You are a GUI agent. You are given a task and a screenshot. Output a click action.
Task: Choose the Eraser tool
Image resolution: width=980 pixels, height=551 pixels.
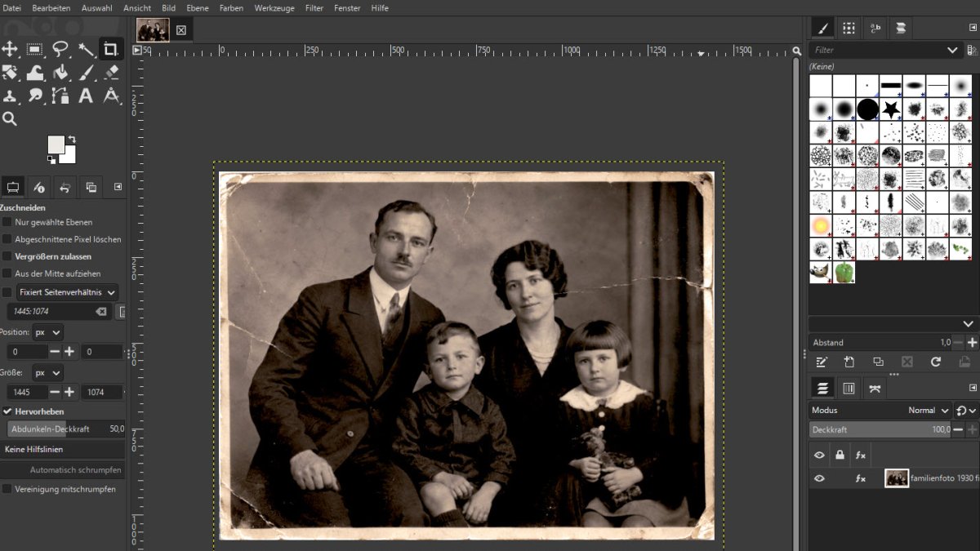[x=112, y=73]
